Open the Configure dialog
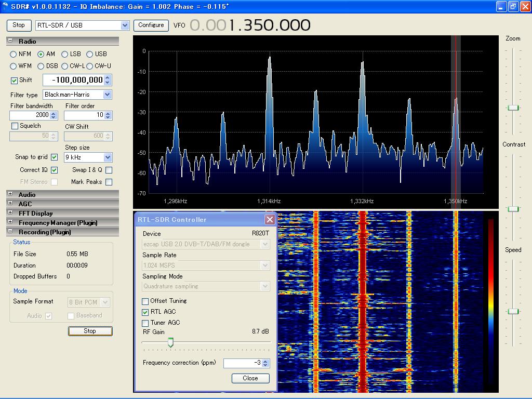This screenshot has width=532, height=399. [151, 25]
